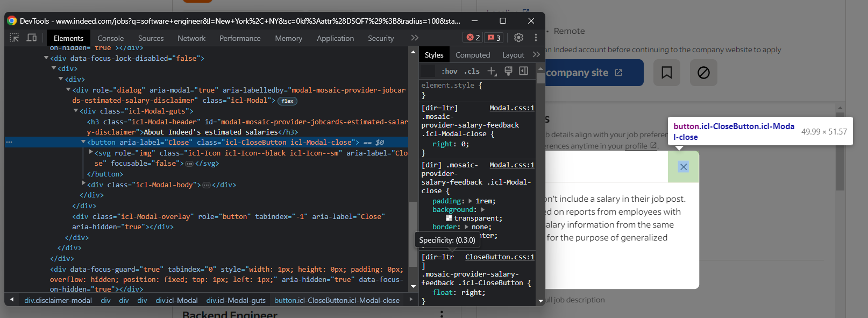This screenshot has width=868, height=318.
Task: Select div.disclaimer-modal breadcrumb
Action: click(x=58, y=300)
